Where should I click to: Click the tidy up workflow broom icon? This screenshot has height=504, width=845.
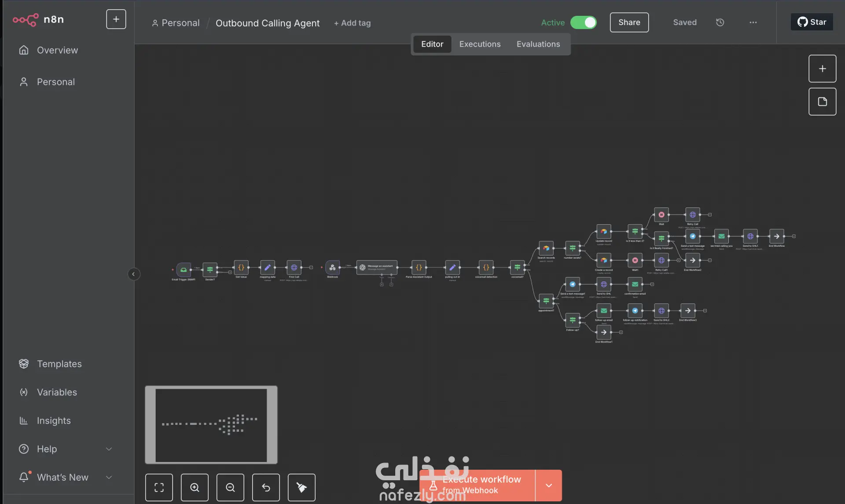click(x=301, y=487)
